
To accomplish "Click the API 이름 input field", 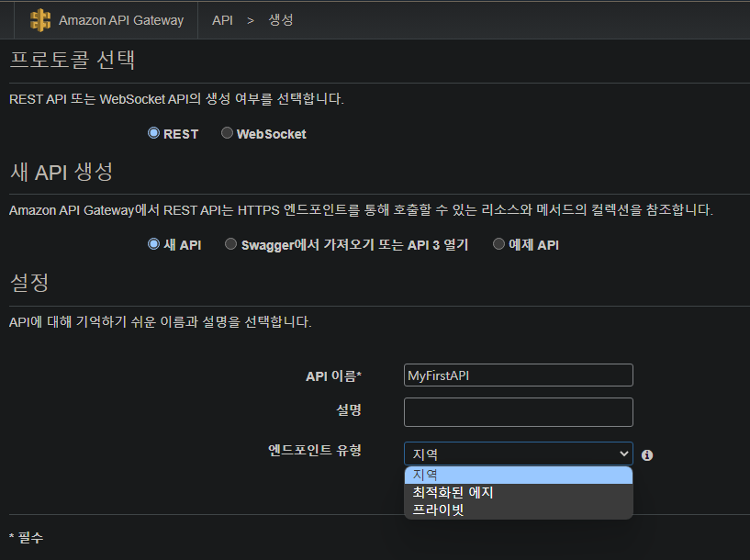I will 519,375.
